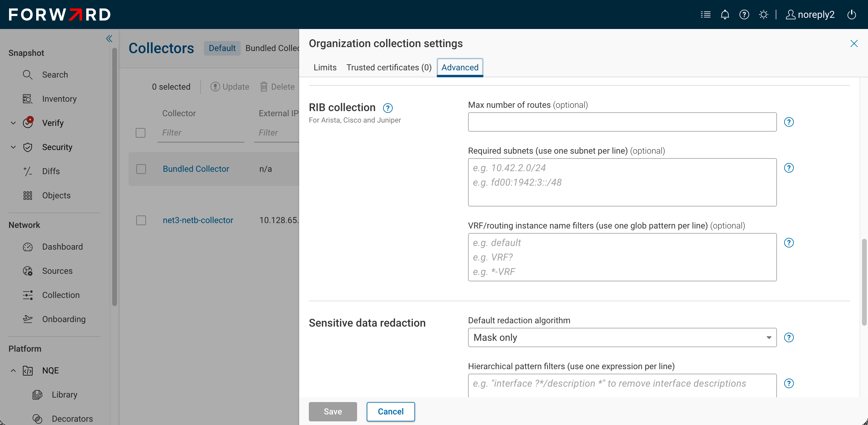868x425 pixels.
Task: Show help for Required subnets
Action: (789, 168)
